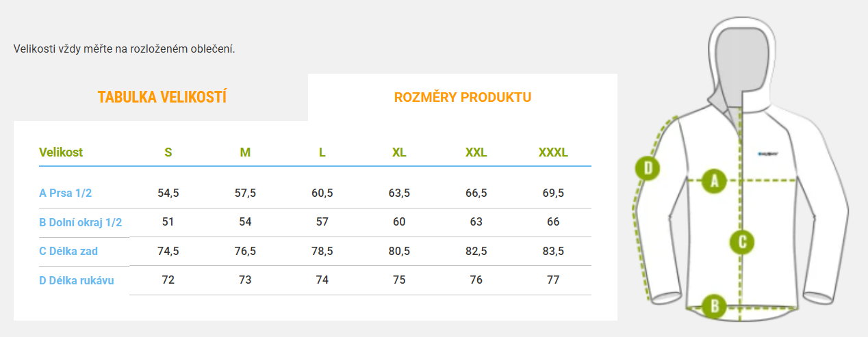Click the green B bottom hem marker
868x337 pixels.
[715, 306]
